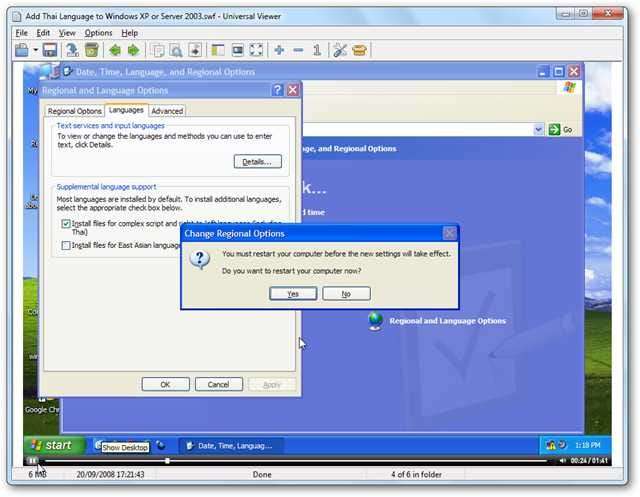Click the green Go arrow button
Screen dimensions: 640x497
point(554,129)
